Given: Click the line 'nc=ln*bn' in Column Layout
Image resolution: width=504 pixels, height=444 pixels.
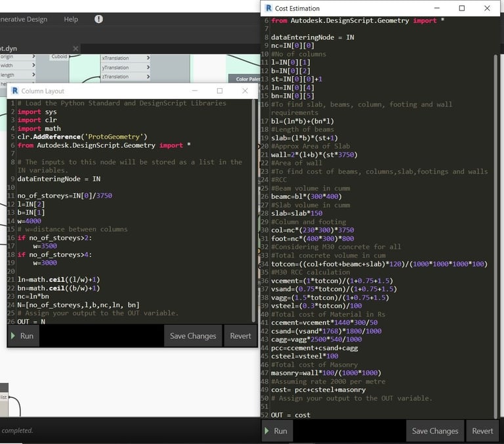Looking at the screenshot, I should (33, 296).
